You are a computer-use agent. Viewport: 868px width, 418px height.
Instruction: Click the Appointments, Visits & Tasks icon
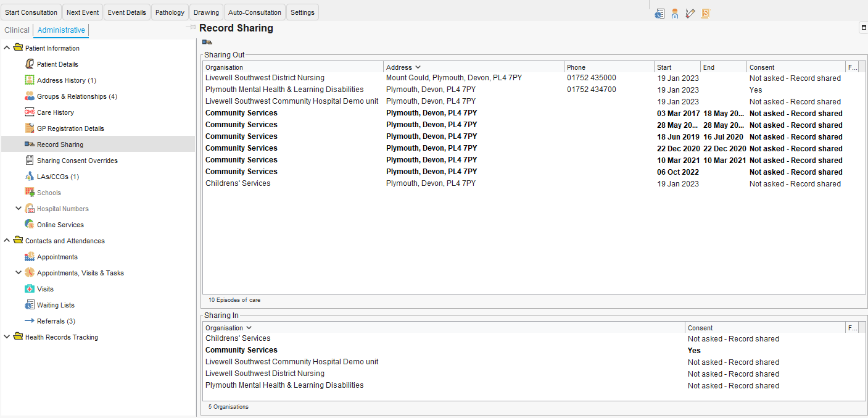pyautogui.click(x=30, y=273)
